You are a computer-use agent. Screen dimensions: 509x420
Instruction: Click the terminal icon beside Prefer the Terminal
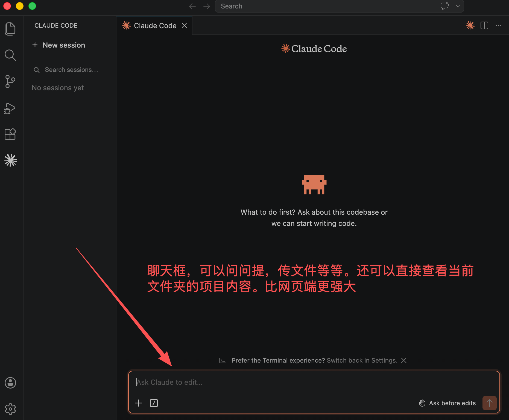click(x=223, y=360)
